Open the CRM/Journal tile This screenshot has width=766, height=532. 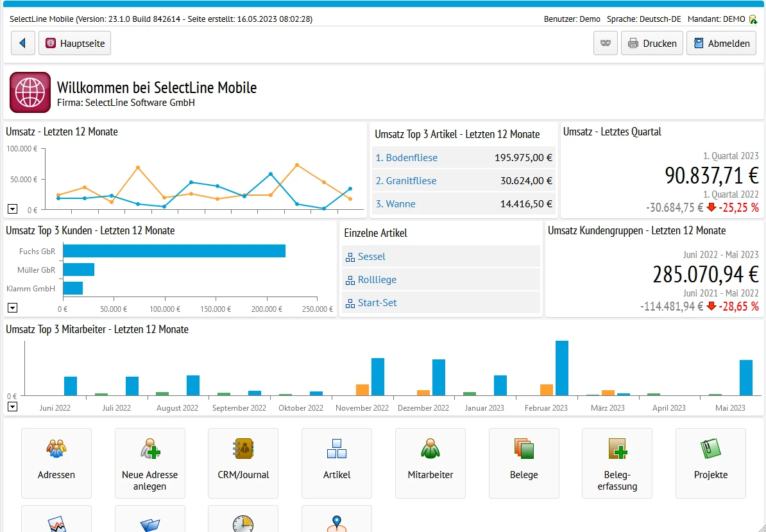click(x=243, y=463)
